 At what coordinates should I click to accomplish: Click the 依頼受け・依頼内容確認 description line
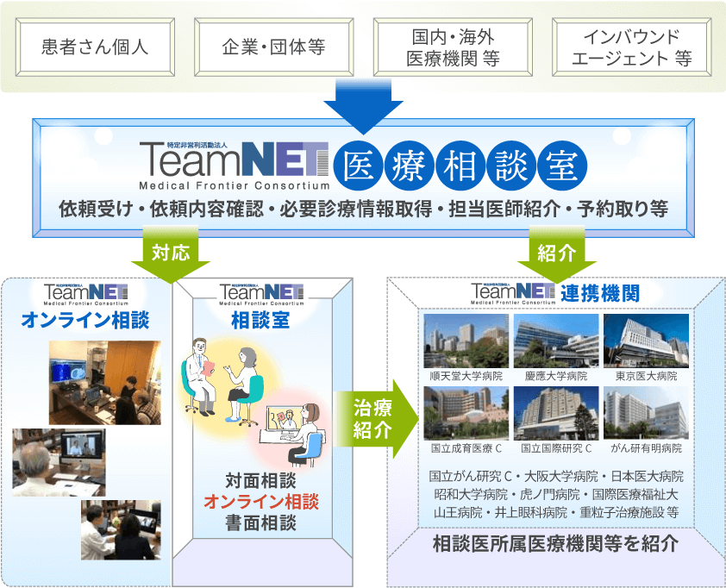pos(364,209)
